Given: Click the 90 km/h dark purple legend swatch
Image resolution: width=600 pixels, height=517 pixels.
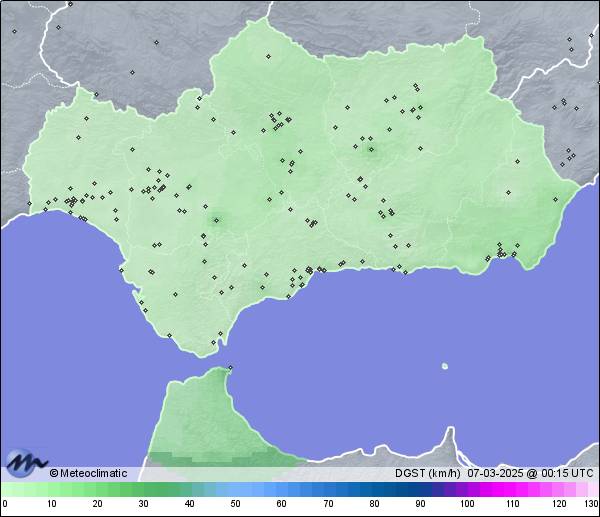Looking at the screenshot, I should (x=420, y=489).
